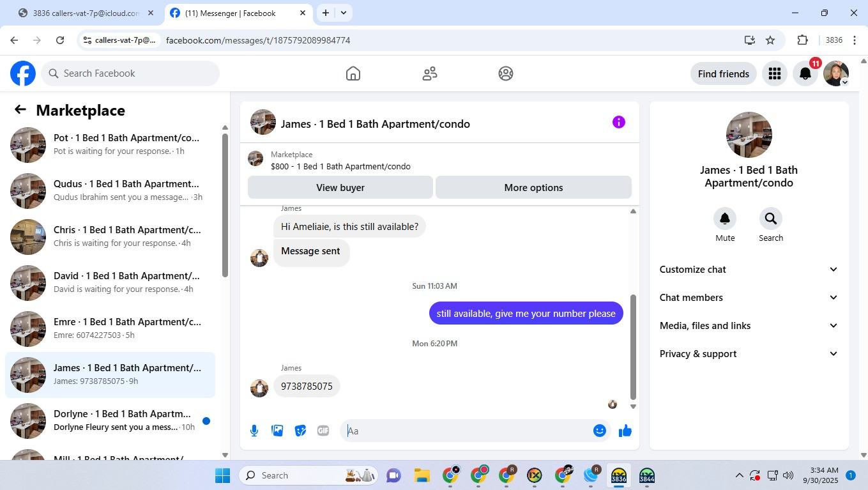Screen dimensions: 868x490
Task: Focus the message text box
Action: tap(468, 431)
